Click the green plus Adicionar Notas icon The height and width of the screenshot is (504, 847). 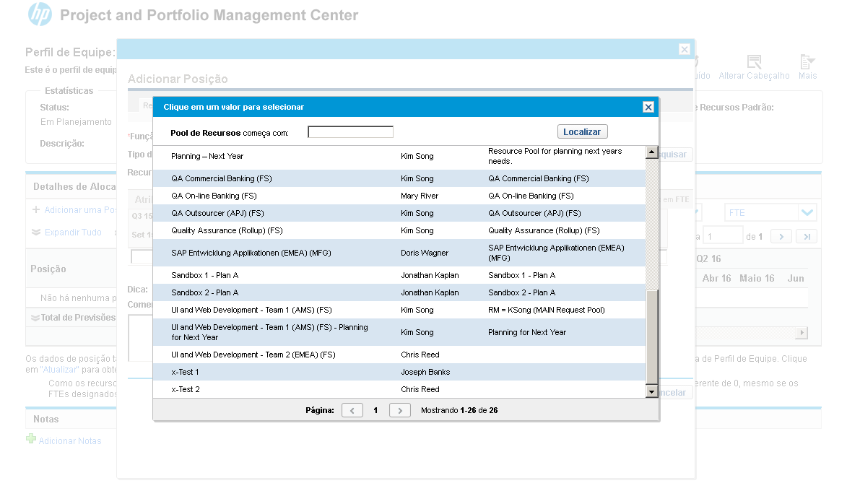pos(31,439)
